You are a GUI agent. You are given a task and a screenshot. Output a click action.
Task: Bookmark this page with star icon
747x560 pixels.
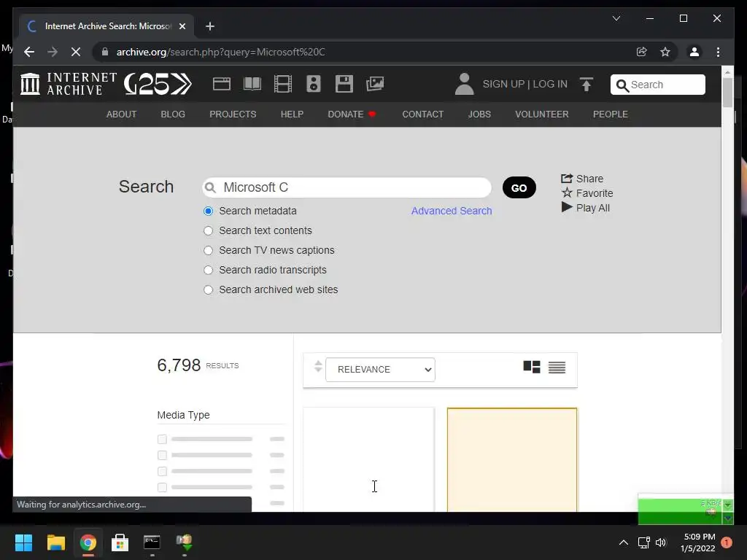pyautogui.click(x=665, y=52)
